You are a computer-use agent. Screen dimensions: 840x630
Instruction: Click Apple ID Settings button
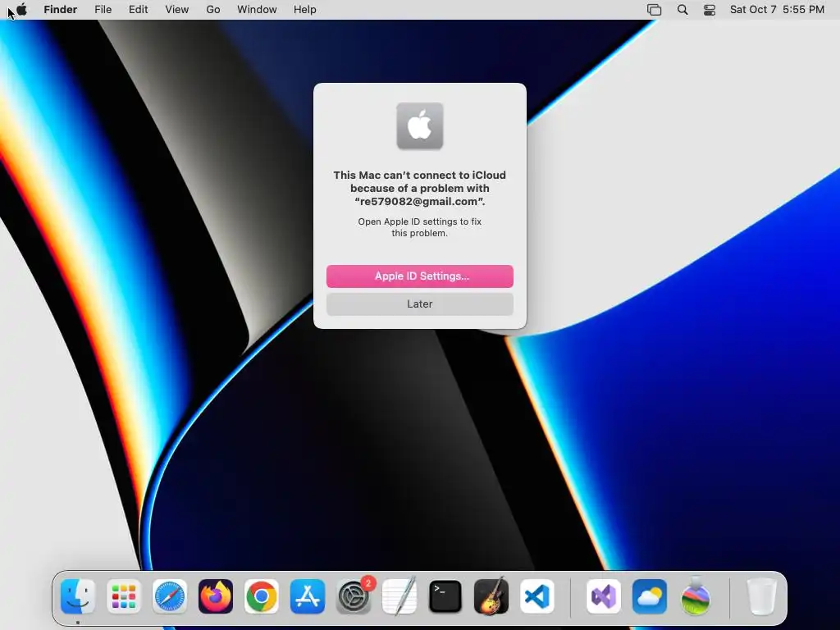coord(420,276)
